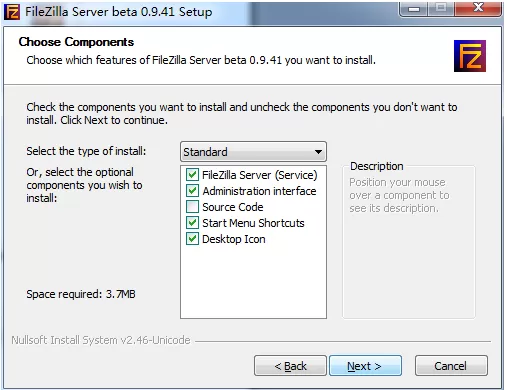Enable the Source Code checkbox
Viewport: 507px width, 390px height.
tap(192, 207)
